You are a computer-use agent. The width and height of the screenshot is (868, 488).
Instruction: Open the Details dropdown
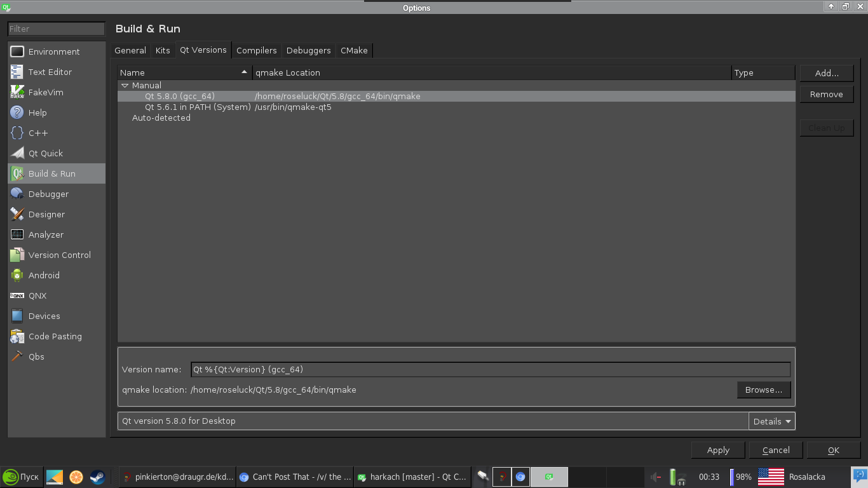(x=772, y=421)
